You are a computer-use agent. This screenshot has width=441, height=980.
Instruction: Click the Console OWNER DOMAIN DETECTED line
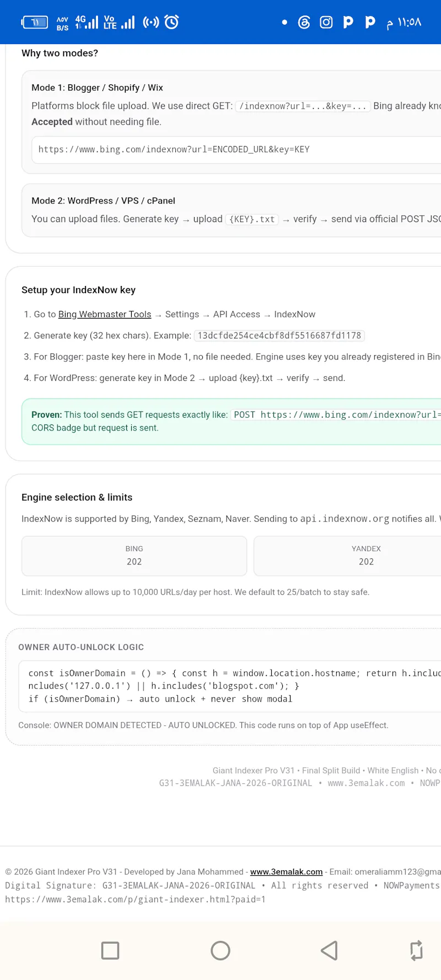click(x=203, y=725)
